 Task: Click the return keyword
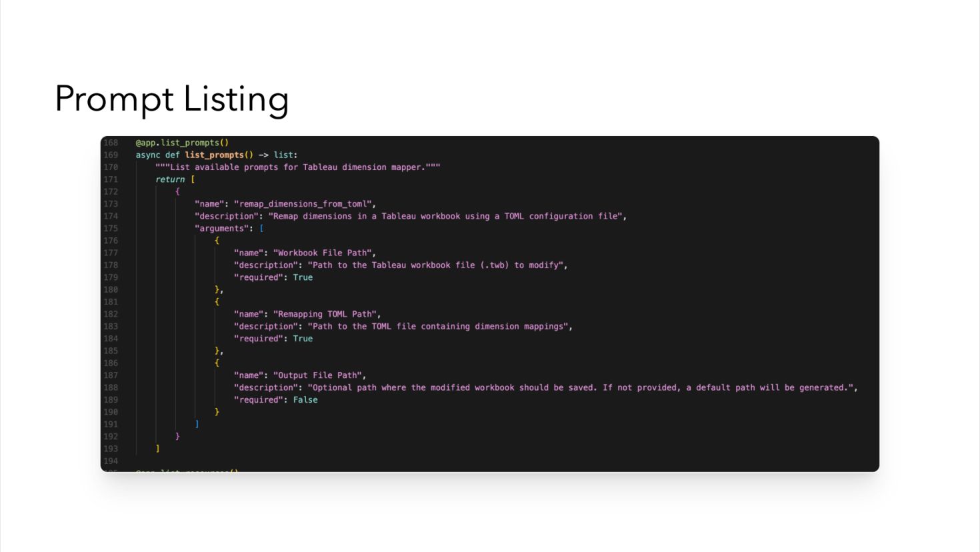click(170, 179)
